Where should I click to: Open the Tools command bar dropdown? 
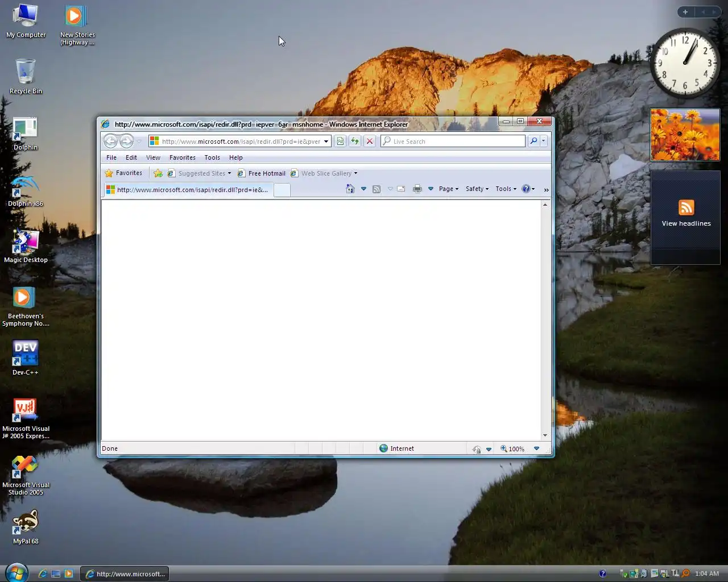tap(506, 189)
